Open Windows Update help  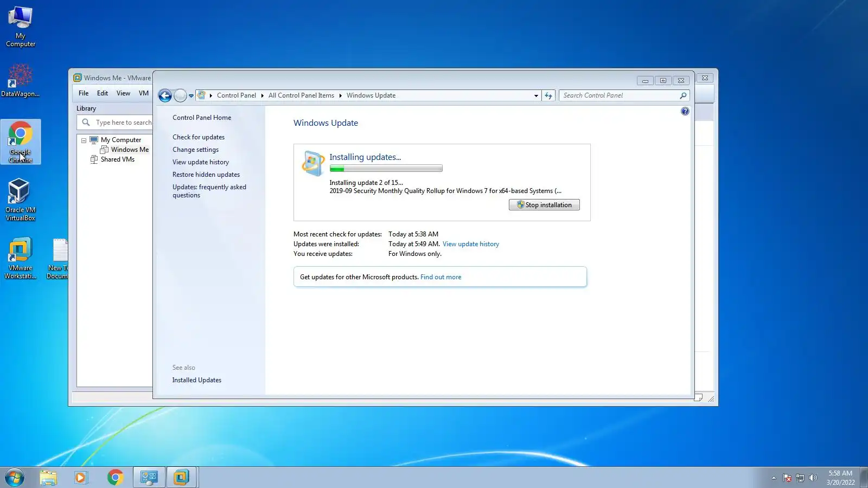pos(685,111)
